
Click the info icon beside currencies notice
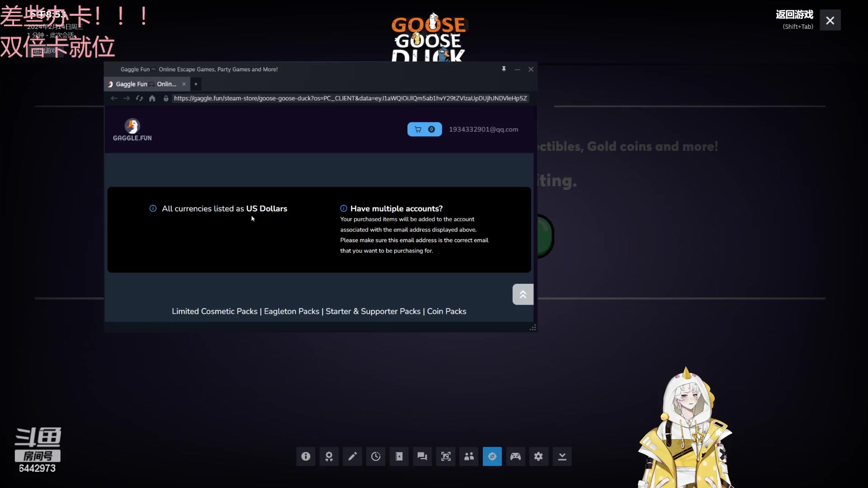click(x=153, y=208)
